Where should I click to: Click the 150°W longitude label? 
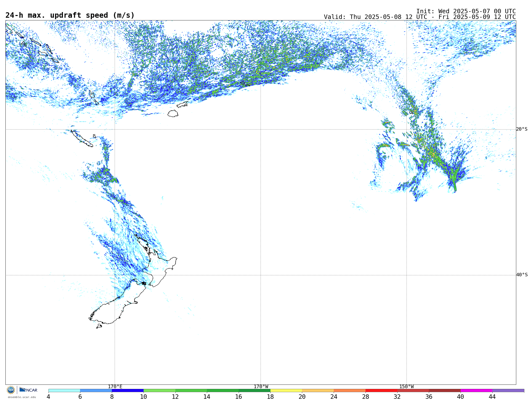(x=407, y=386)
